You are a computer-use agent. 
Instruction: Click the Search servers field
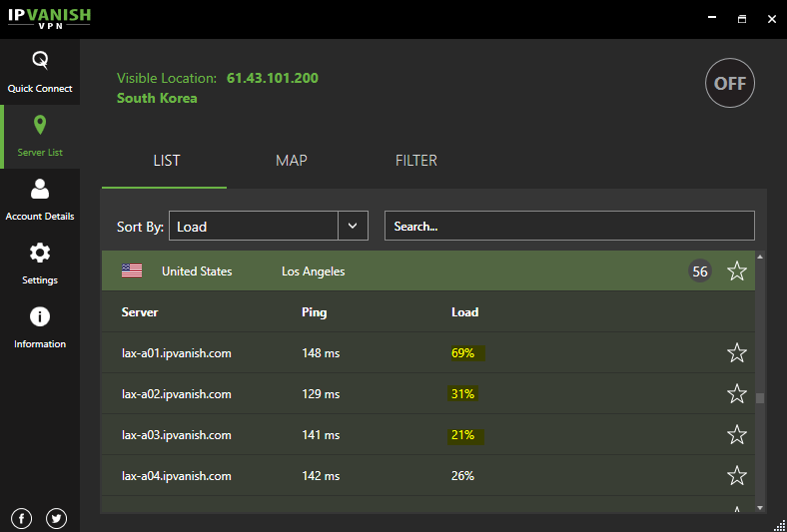pyautogui.click(x=569, y=226)
